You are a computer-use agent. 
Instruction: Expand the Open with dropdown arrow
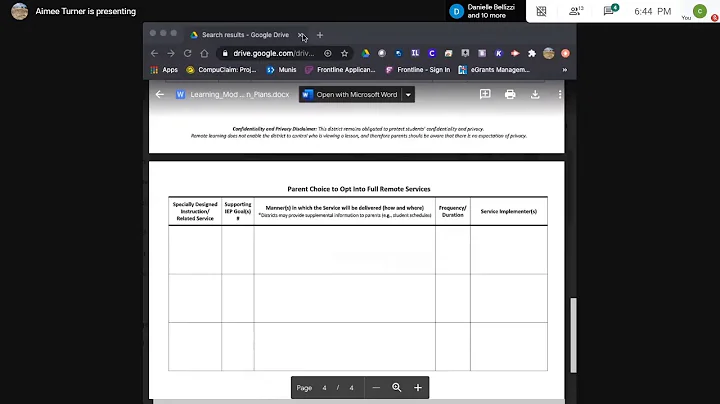pyautogui.click(x=408, y=95)
